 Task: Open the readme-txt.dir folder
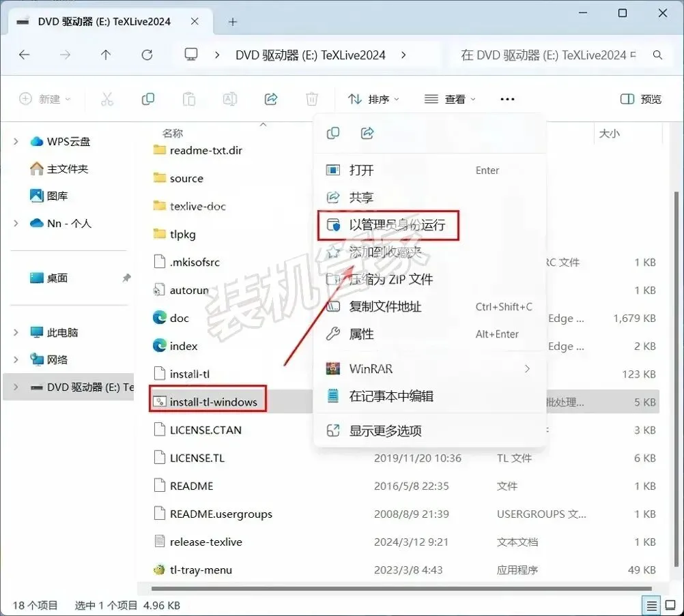(197, 150)
